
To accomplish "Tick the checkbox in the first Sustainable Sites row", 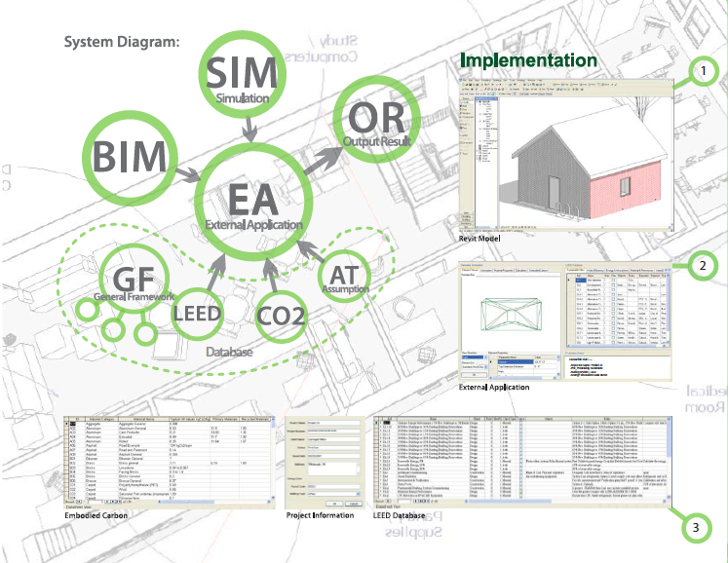I will [x=612, y=279].
